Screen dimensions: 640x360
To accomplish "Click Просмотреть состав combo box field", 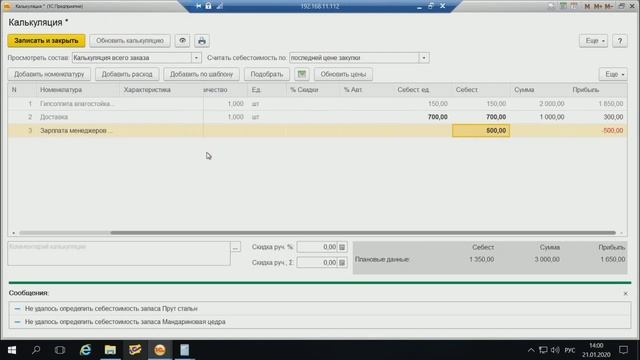I will coord(131,58).
